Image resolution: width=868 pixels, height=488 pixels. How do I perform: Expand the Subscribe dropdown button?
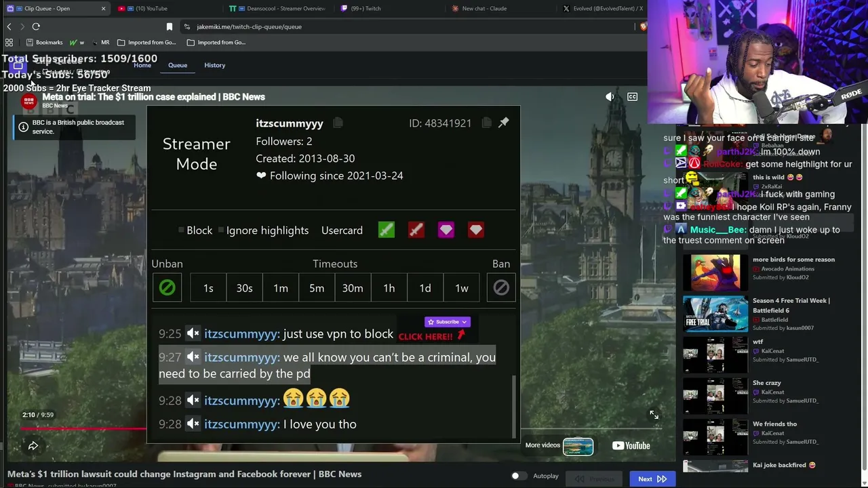(448, 322)
